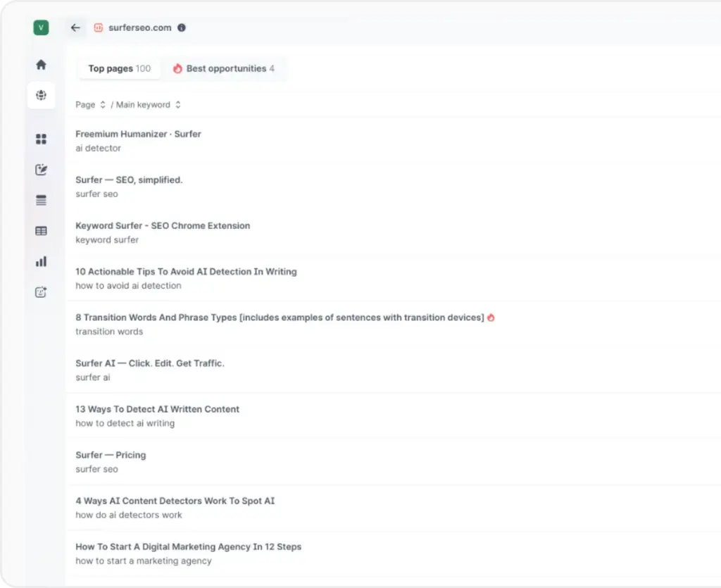Click the green V account avatar
This screenshot has width=721, height=588.
(41, 27)
